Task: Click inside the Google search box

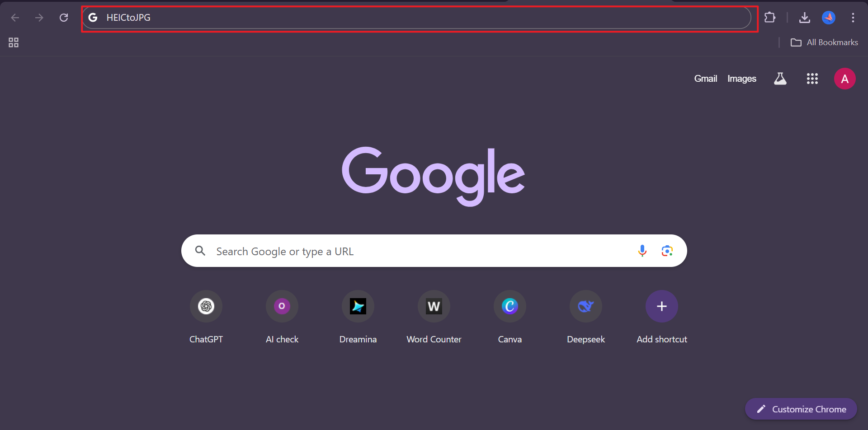Action: (407, 251)
